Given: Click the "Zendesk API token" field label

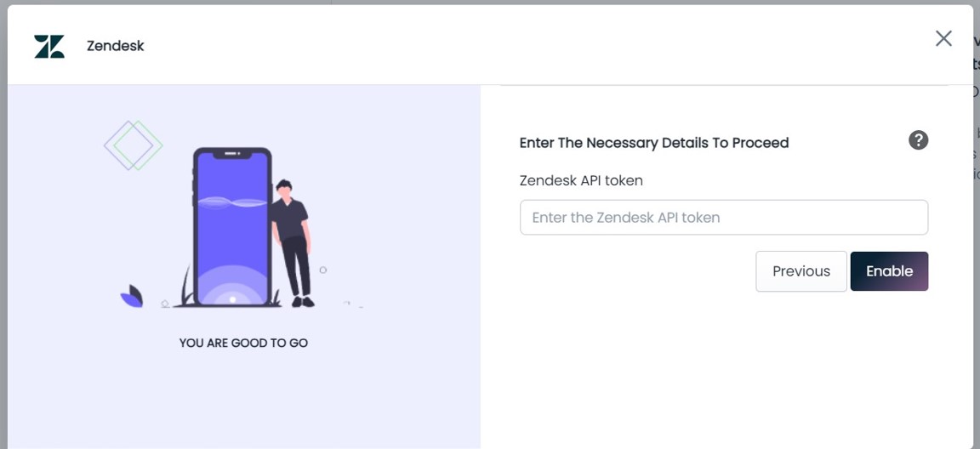Looking at the screenshot, I should [581, 180].
